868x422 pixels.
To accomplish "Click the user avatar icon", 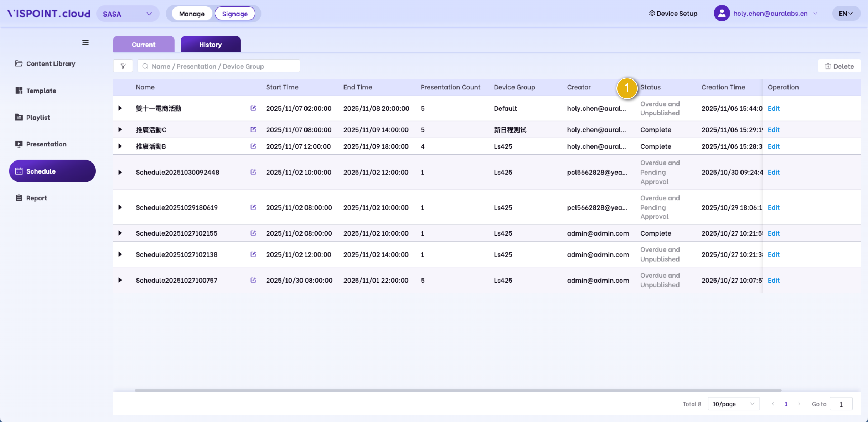I will click(x=722, y=14).
